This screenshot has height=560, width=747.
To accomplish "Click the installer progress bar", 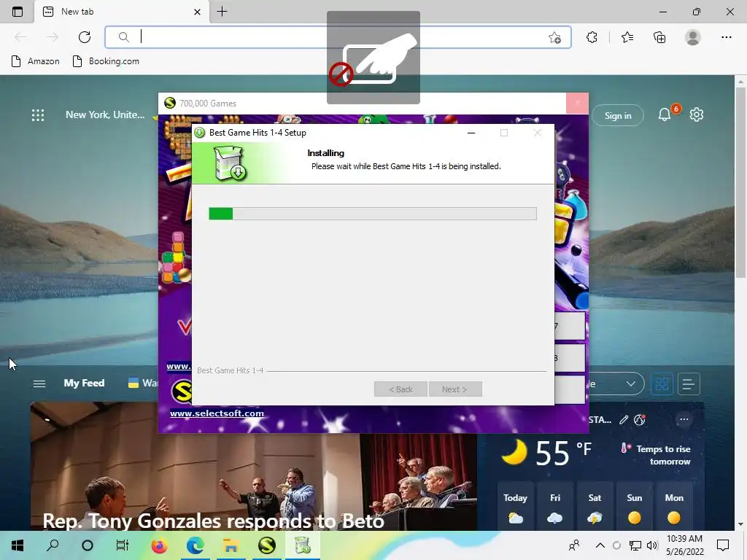I will [373, 214].
